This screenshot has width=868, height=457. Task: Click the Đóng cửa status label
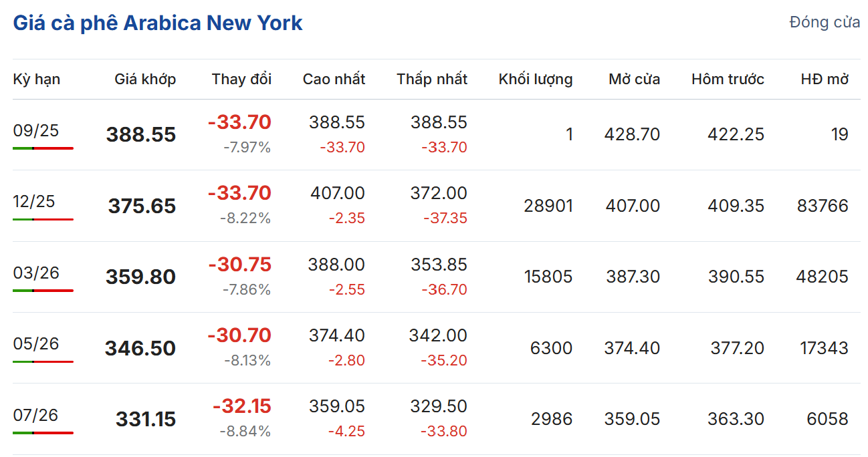click(825, 22)
